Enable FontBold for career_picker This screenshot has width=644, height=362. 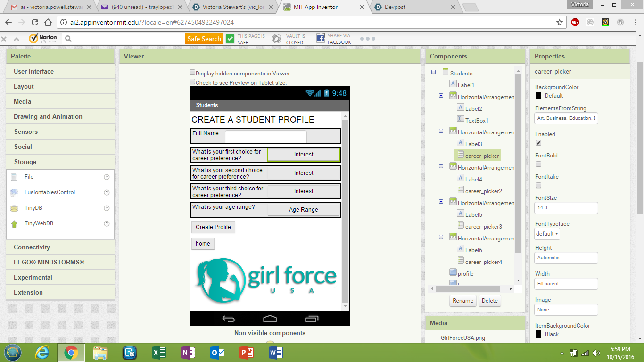[538, 164]
